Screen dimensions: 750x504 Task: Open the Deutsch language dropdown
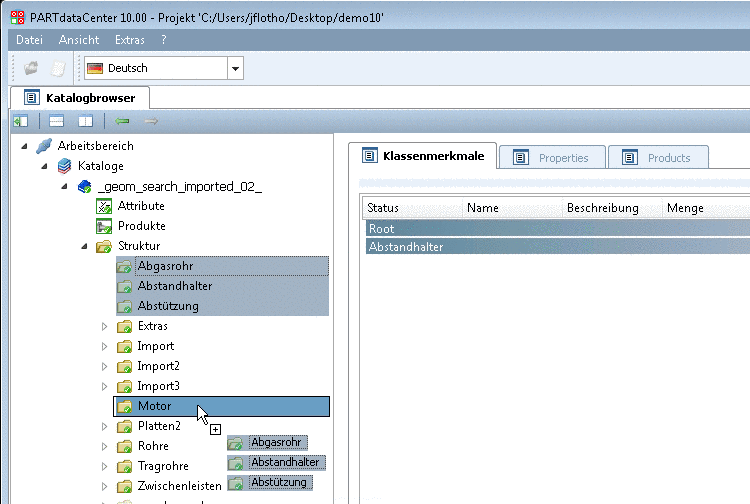[x=235, y=68]
